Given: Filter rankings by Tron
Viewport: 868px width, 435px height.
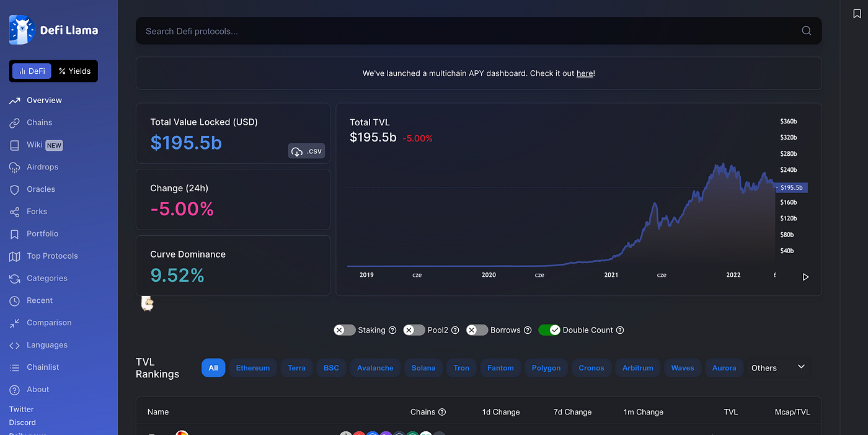Looking at the screenshot, I should [461, 368].
